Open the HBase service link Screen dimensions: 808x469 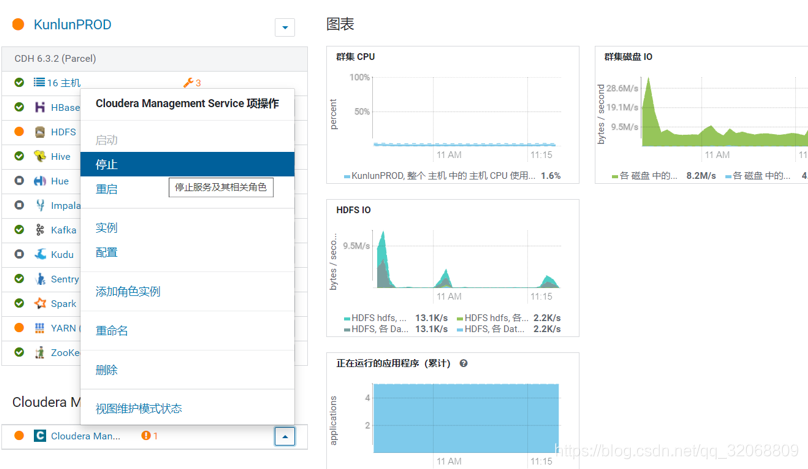(65, 108)
